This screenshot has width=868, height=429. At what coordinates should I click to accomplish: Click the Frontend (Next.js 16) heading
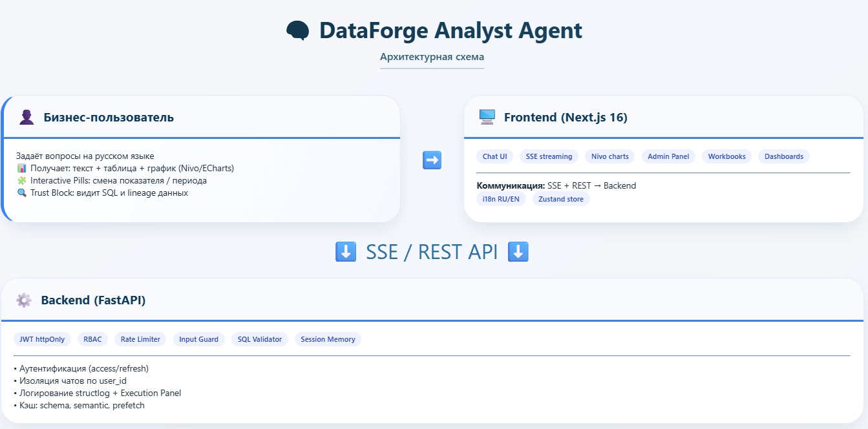pos(566,118)
